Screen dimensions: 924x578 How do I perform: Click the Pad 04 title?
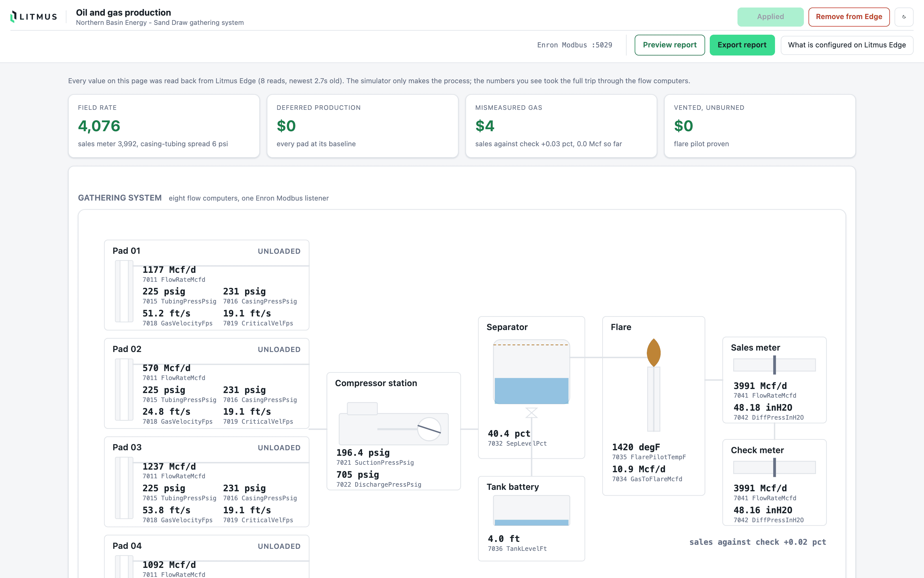pos(127,546)
